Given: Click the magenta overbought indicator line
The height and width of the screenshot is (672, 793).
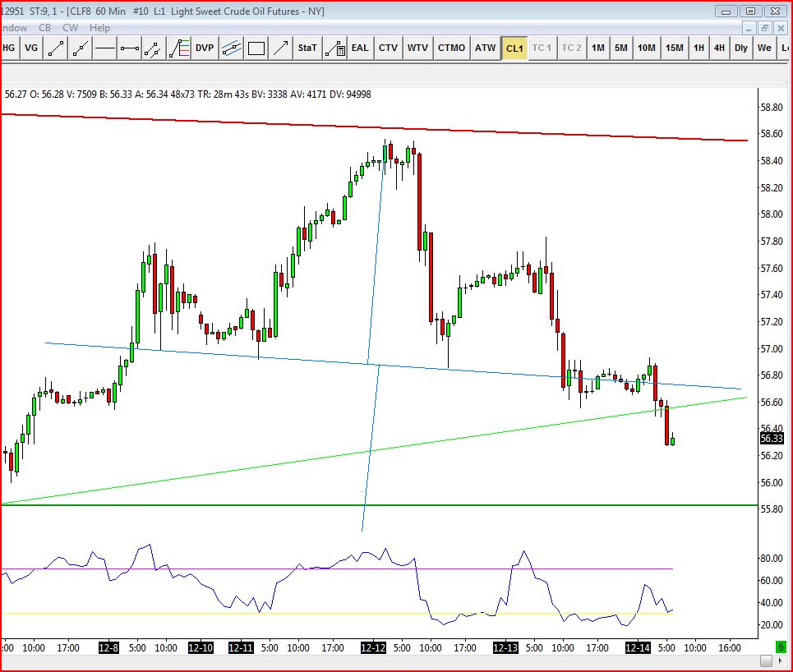Looking at the screenshot, I should tap(337, 568).
